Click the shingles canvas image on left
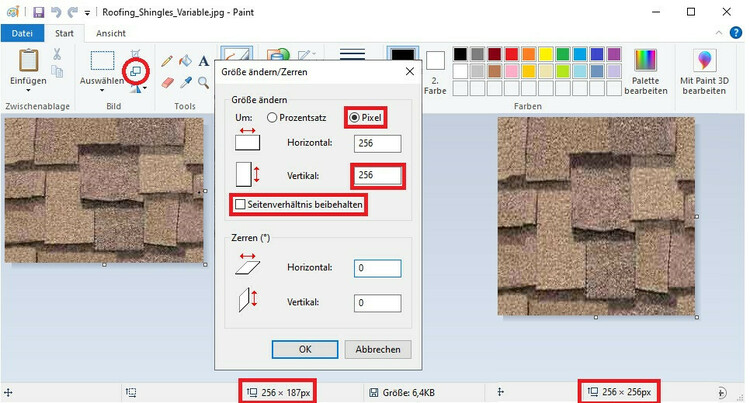The image size is (750, 403). click(104, 190)
